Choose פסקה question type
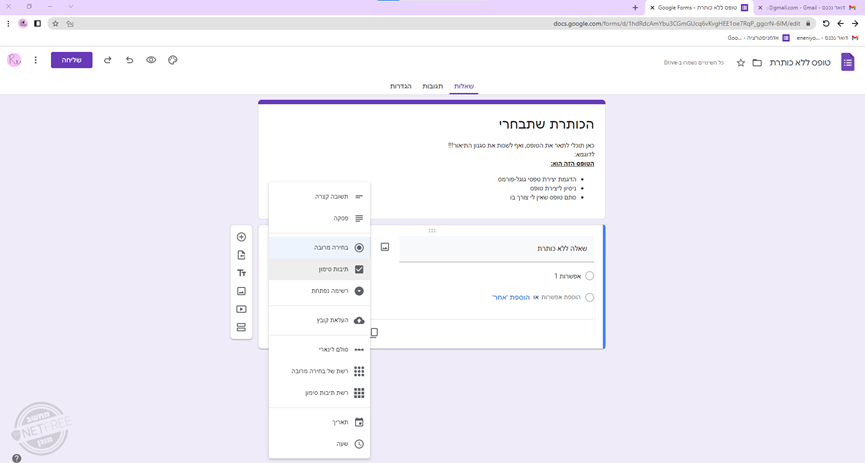This screenshot has height=463, width=865. tap(319, 219)
